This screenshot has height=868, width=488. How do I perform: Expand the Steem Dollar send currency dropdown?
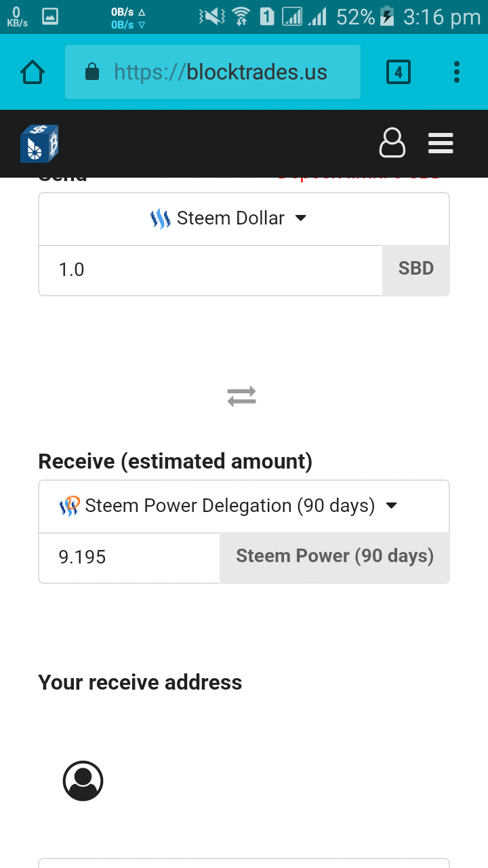[230, 219]
